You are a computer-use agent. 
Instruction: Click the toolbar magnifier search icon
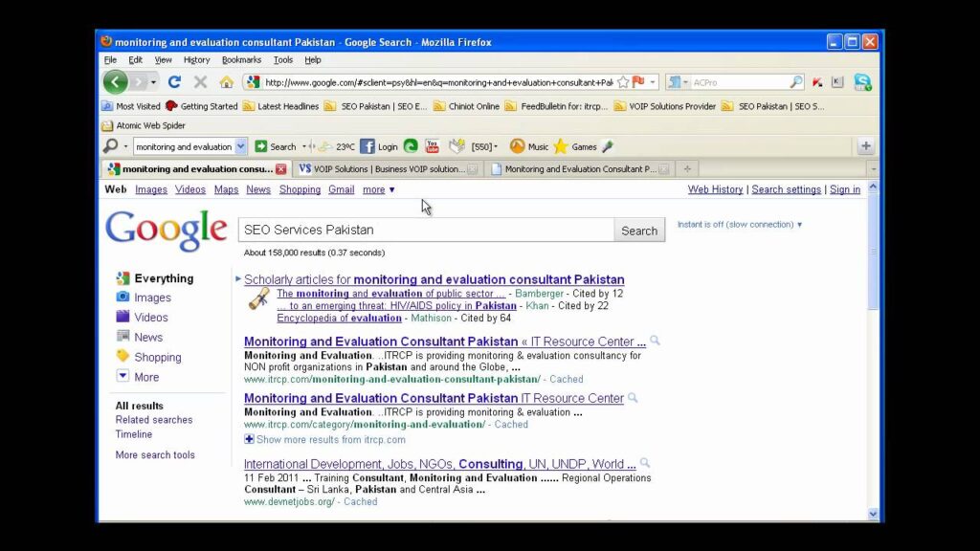pyautogui.click(x=111, y=146)
